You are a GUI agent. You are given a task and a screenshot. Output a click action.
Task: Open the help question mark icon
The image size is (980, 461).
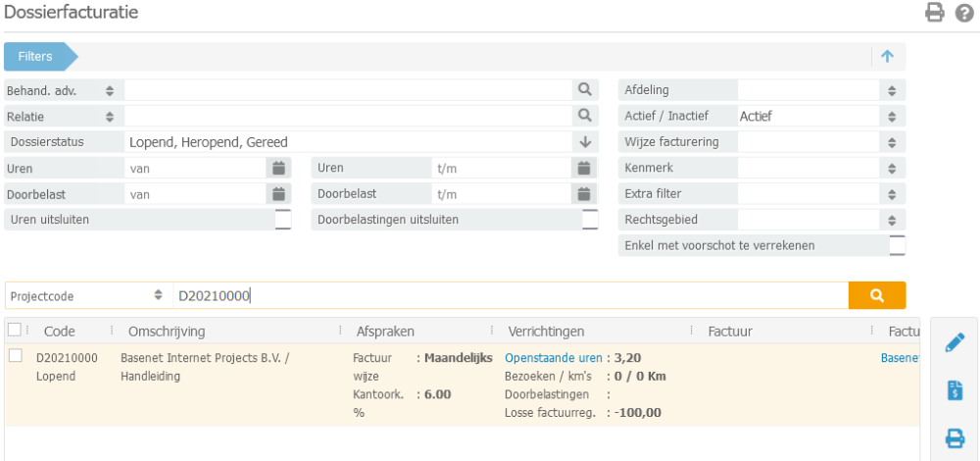point(963,13)
